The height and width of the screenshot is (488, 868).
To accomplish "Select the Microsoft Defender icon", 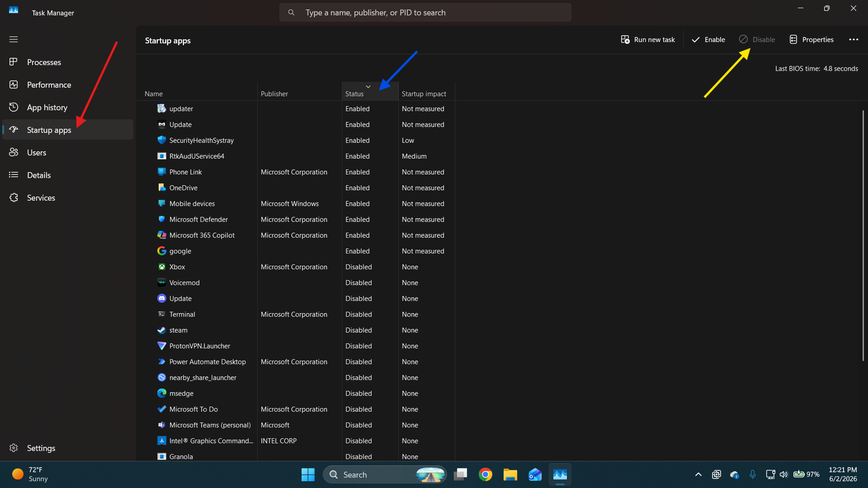I will tap(161, 219).
